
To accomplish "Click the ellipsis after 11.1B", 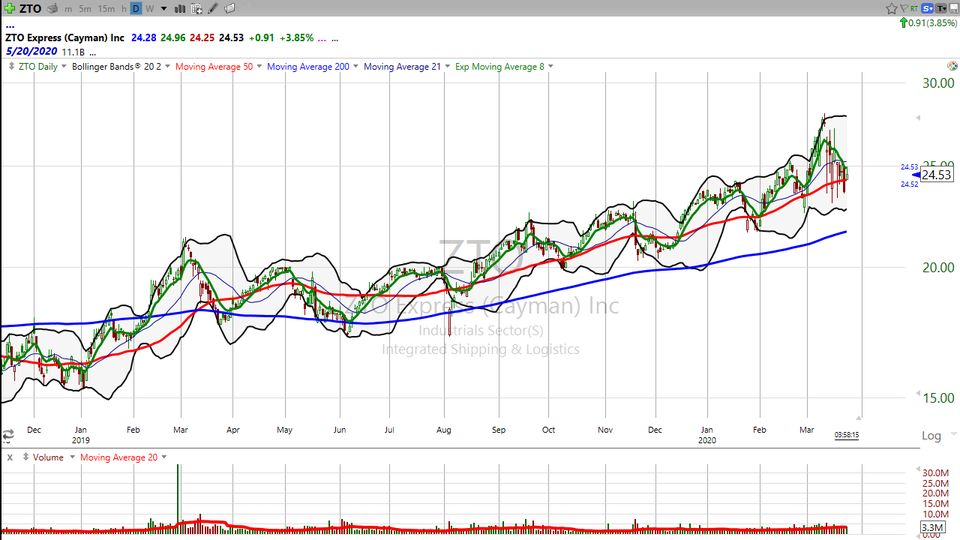I will coord(92,54).
